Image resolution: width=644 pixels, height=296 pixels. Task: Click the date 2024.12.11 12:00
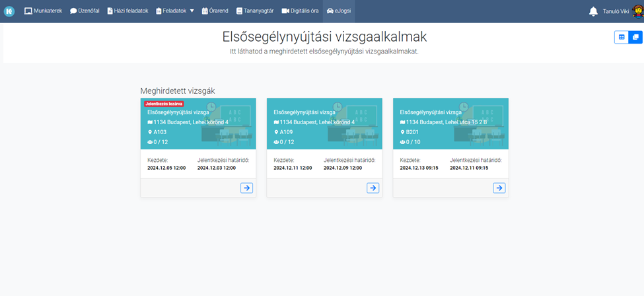[293, 168]
